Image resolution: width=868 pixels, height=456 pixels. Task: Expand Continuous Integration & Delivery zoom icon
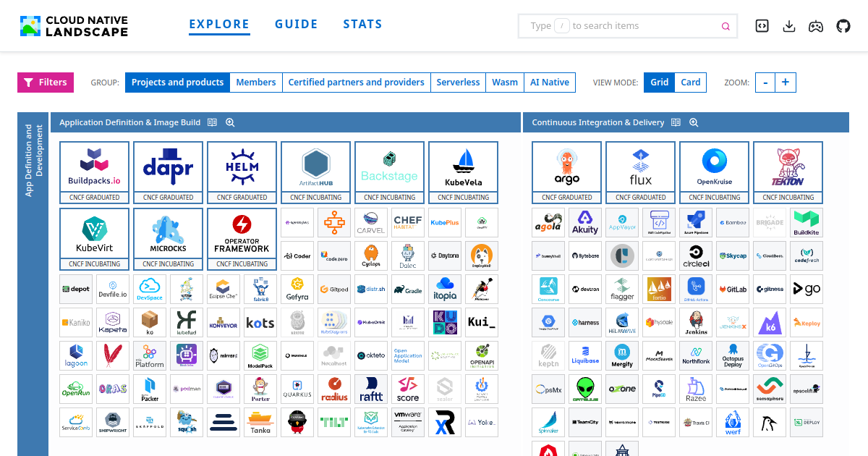click(x=694, y=122)
